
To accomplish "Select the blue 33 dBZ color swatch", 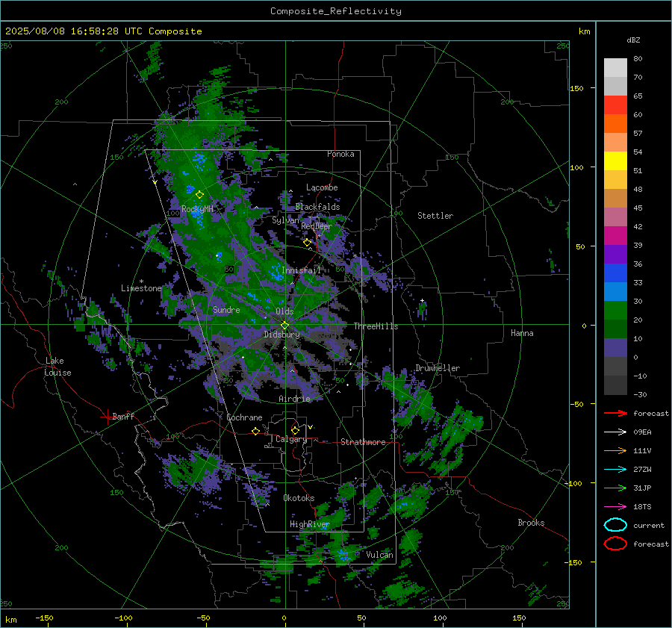I will point(615,273).
